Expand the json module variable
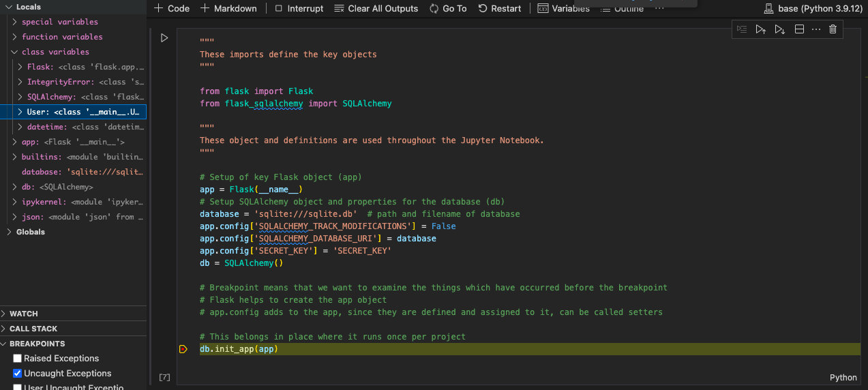 click(x=15, y=217)
